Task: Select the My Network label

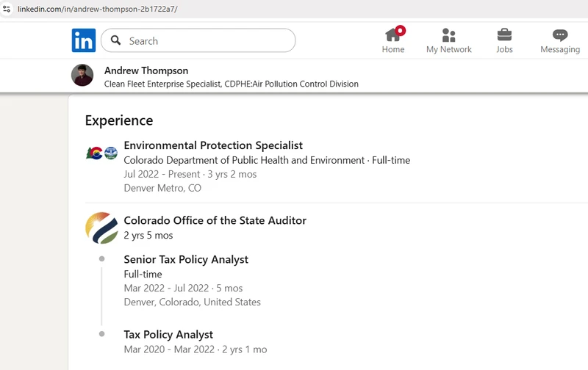Action: [448, 49]
